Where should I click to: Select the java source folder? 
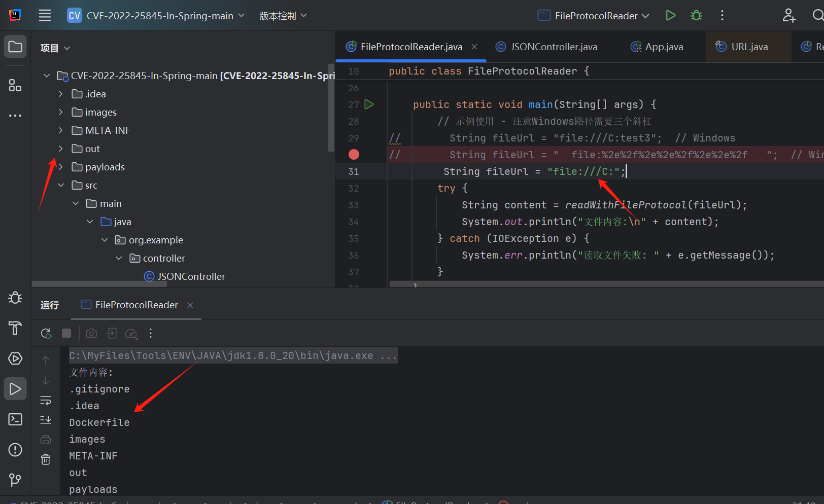(x=116, y=222)
